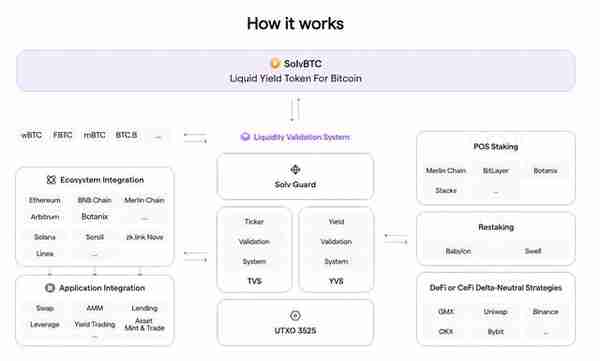The width and height of the screenshot is (600, 361).
Task: Select Babylon under Restaking
Action: coord(458,251)
